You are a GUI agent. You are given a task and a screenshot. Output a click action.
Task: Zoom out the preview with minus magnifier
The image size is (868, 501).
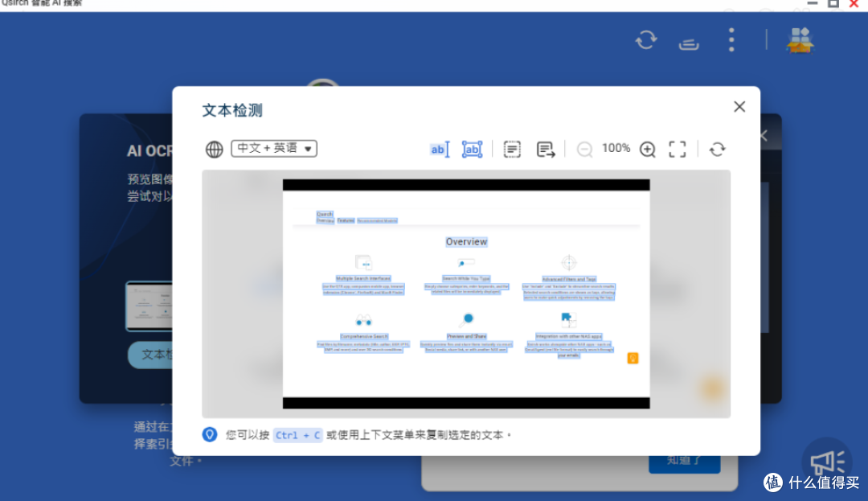pyautogui.click(x=584, y=149)
